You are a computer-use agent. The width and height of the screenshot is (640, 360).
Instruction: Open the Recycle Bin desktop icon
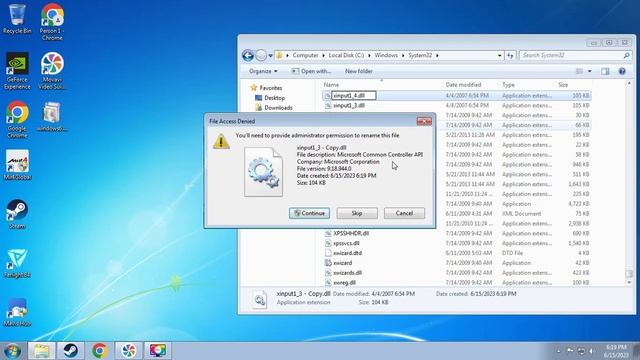pos(17,19)
